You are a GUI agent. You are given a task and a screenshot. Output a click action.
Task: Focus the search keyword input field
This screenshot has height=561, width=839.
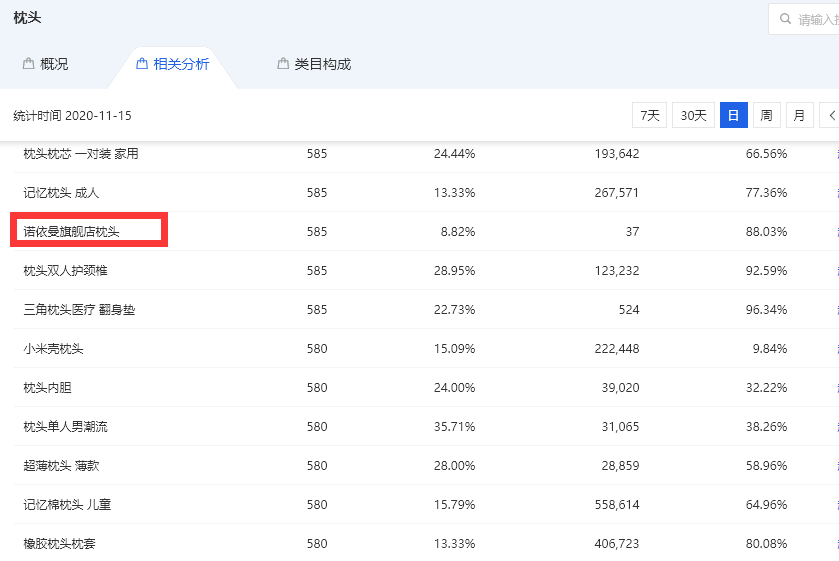click(817, 20)
